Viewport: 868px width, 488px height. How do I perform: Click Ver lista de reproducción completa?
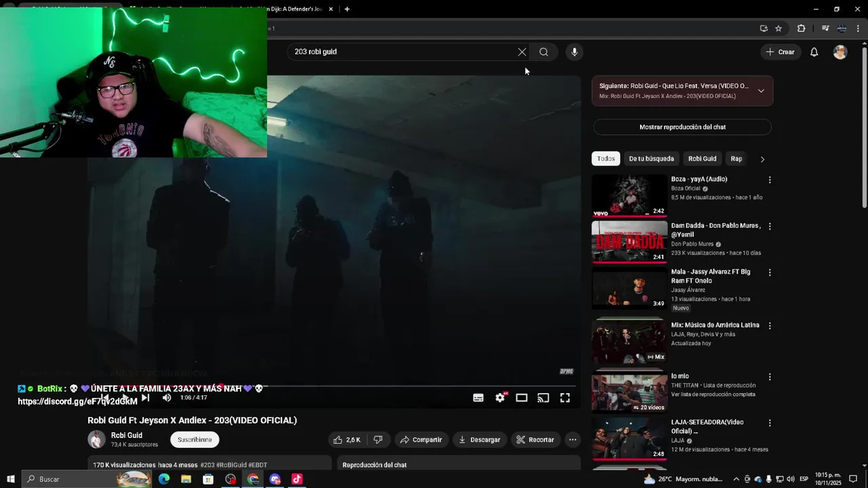pyautogui.click(x=713, y=394)
